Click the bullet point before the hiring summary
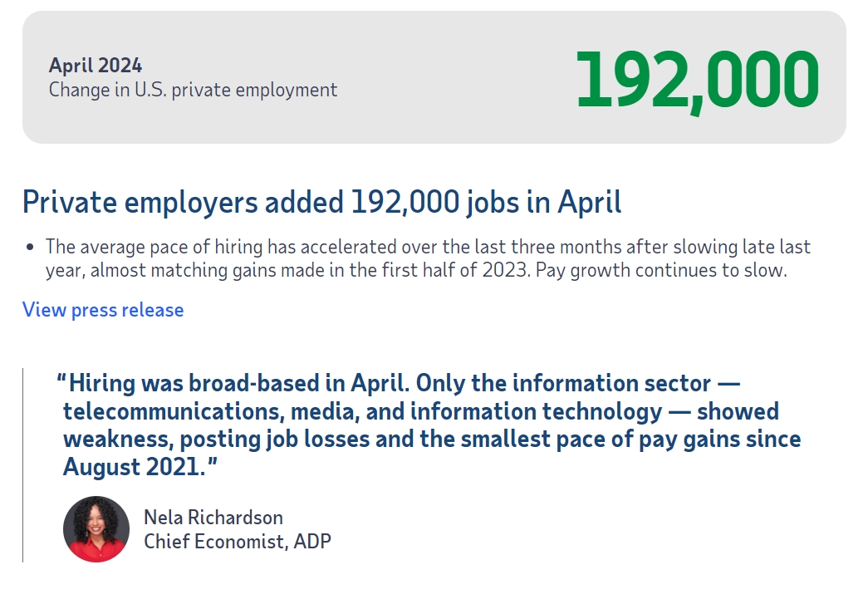Viewport: 868px width, 604px height. 31,248
